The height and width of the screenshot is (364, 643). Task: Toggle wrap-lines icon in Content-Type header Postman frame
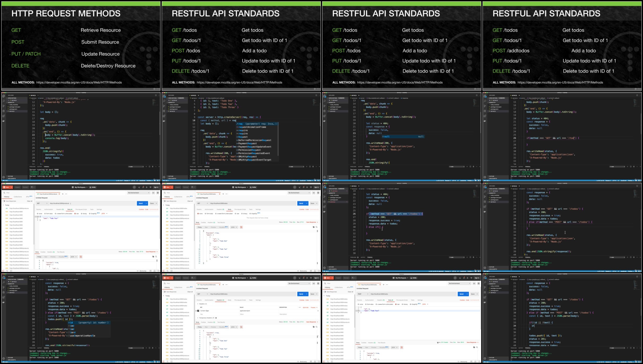241,327
